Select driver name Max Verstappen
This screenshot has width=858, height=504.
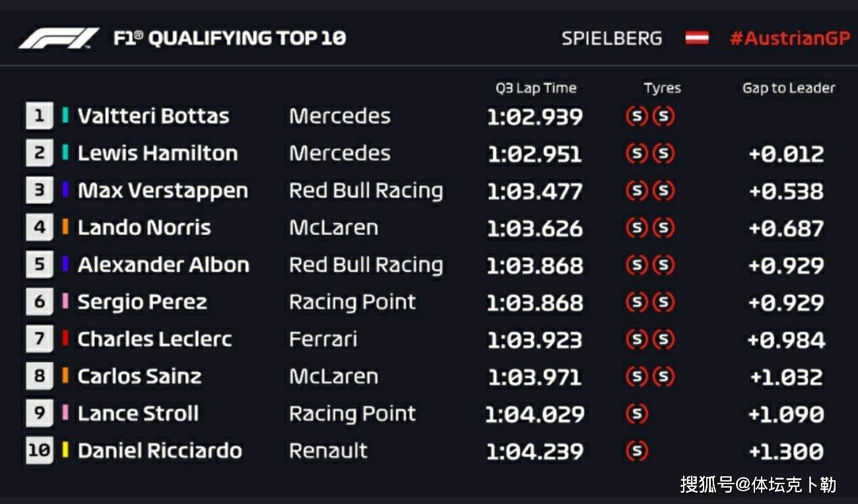point(163,191)
